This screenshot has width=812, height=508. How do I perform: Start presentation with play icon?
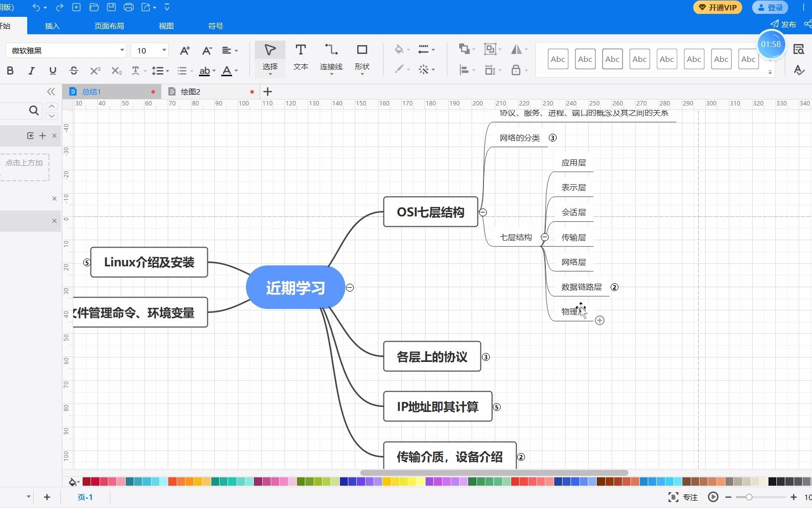tap(713, 497)
